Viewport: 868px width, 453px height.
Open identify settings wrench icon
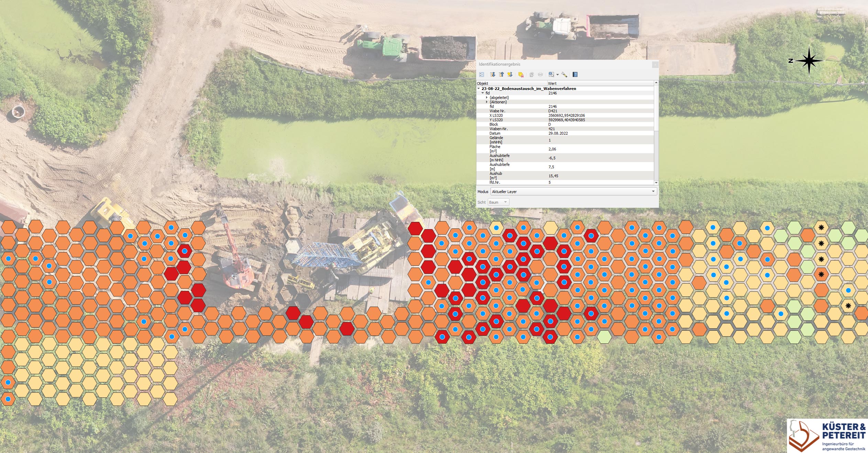[564, 75]
